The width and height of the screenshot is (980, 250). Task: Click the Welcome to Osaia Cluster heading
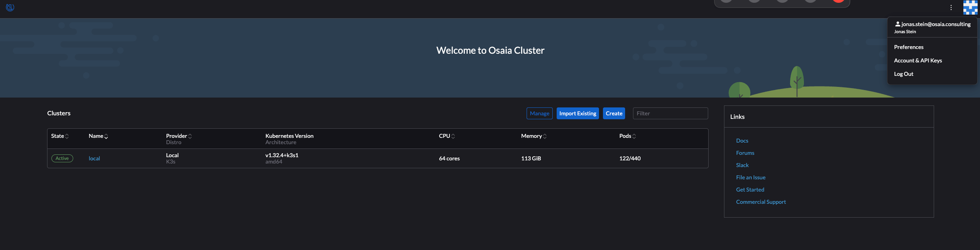[x=490, y=50]
